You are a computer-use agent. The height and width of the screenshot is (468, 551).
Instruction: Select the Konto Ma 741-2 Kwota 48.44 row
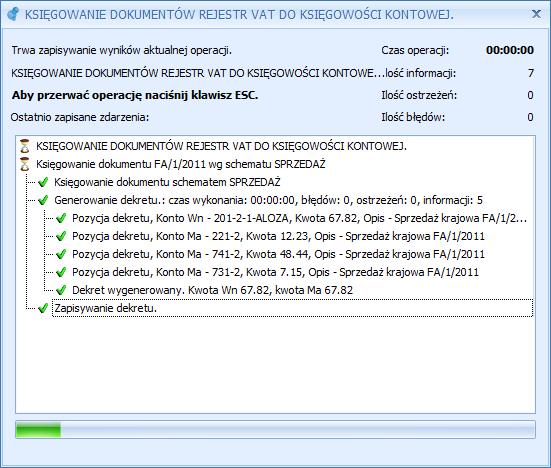click(x=278, y=254)
